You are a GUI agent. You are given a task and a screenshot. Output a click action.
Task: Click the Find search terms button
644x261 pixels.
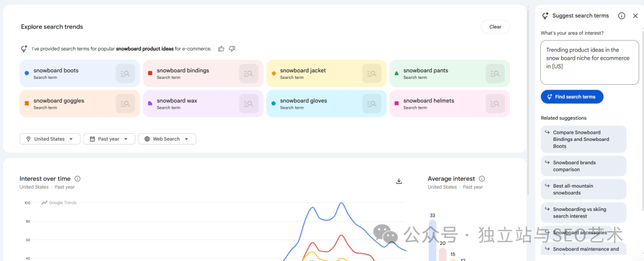coord(572,97)
